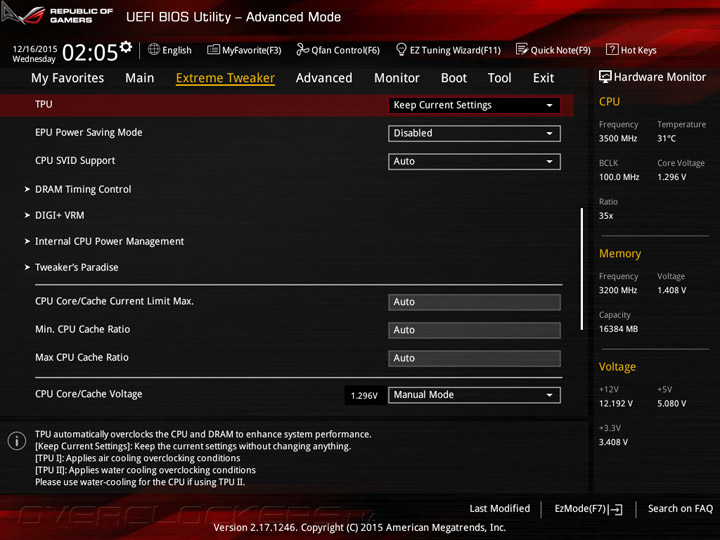Click EzMode(F7) button
Viewport: 720px width, 540px height.
click(x=588, y=509)
